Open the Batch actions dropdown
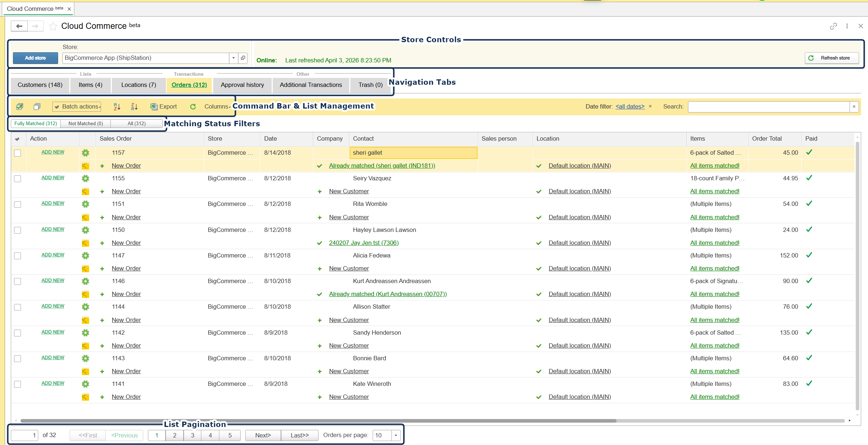This screenshot has height=445, width=868. [x=77, y=106]
